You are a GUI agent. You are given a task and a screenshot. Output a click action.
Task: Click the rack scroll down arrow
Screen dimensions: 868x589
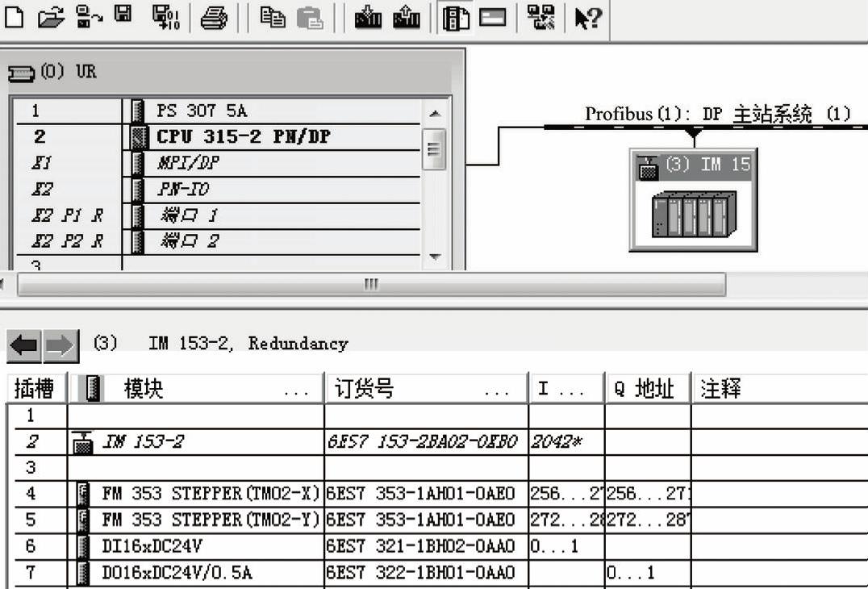point(435,257)
